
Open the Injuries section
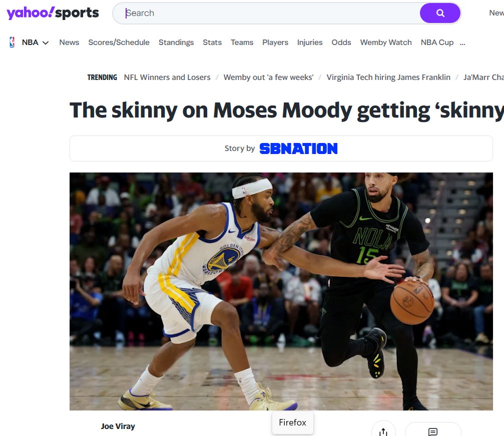tap(310, 42)
